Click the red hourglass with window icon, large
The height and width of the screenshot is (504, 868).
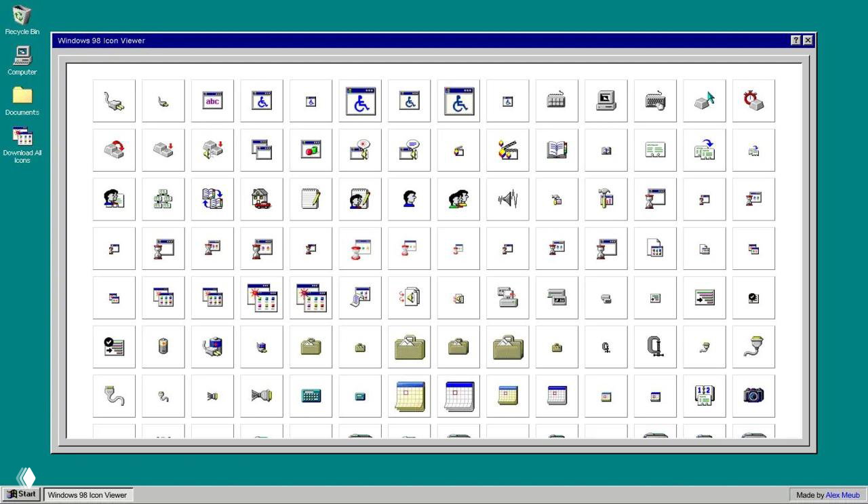pos(360,248)
